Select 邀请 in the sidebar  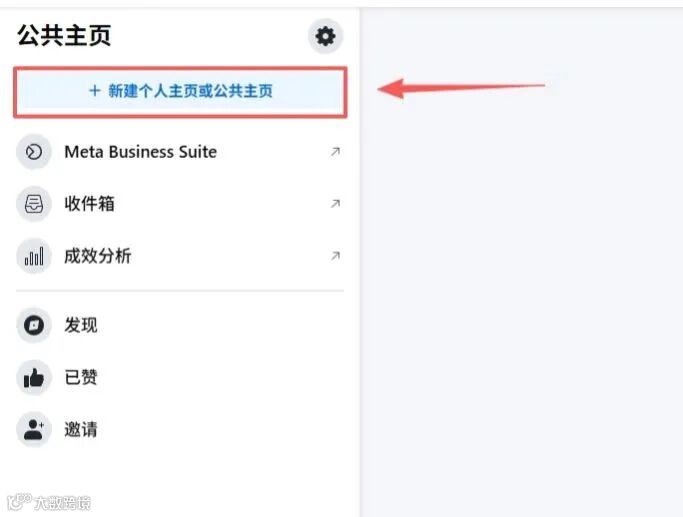click(179, 429)
